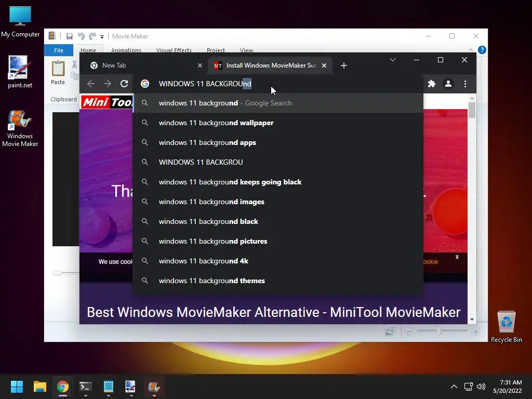The image size is (532, 399).
Task: Click Chrome page scrollbar down arrow
Action: coord(472,320)
